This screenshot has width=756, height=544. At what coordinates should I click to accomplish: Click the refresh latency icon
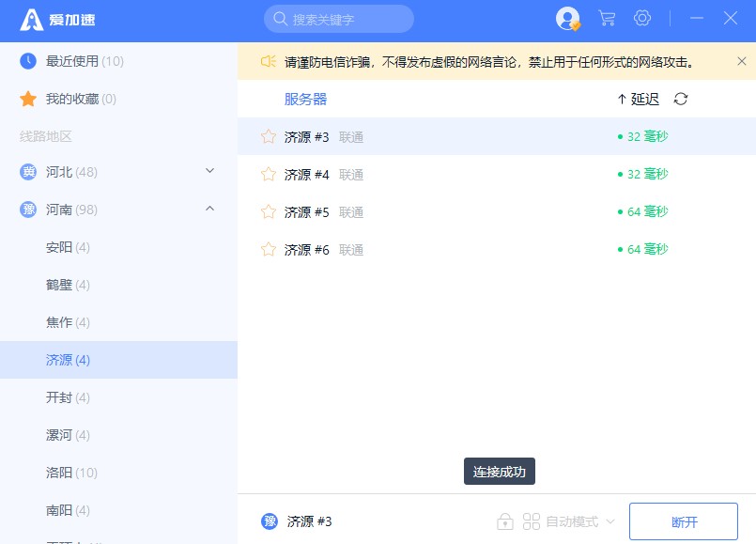coord(681,99)
